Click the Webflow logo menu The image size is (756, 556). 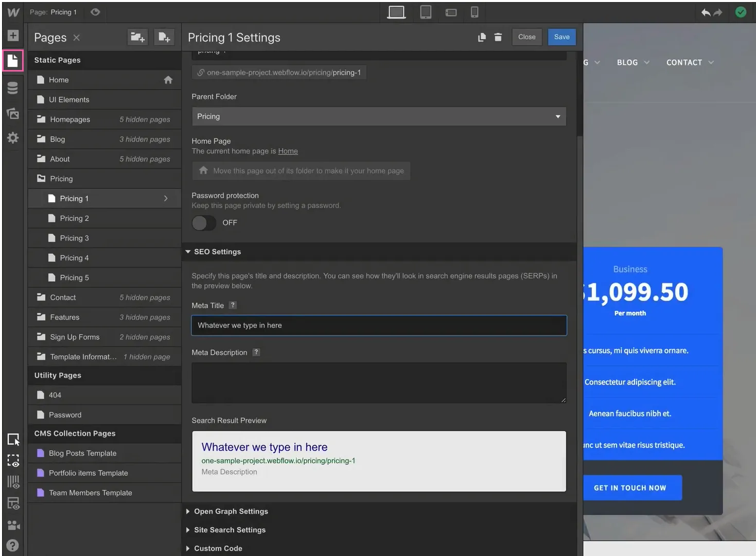[x=13, y=12]
